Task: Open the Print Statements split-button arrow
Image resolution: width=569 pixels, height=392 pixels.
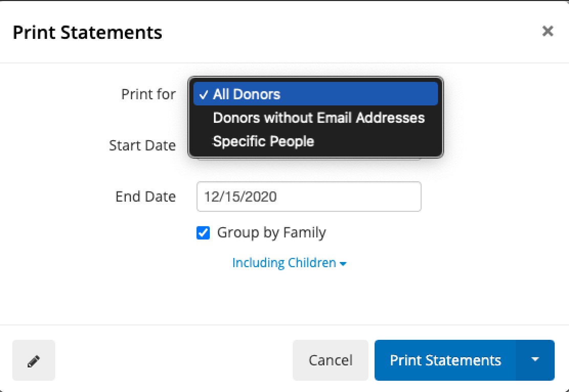Action: pyautogui.click(x=535, y=360)
